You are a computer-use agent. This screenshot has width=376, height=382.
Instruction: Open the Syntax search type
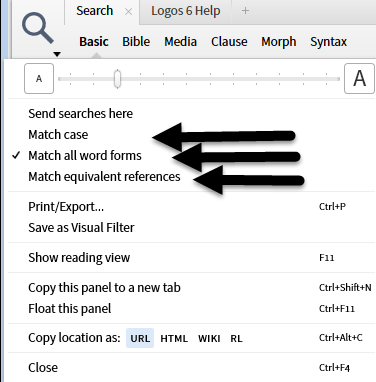point(329,42)
